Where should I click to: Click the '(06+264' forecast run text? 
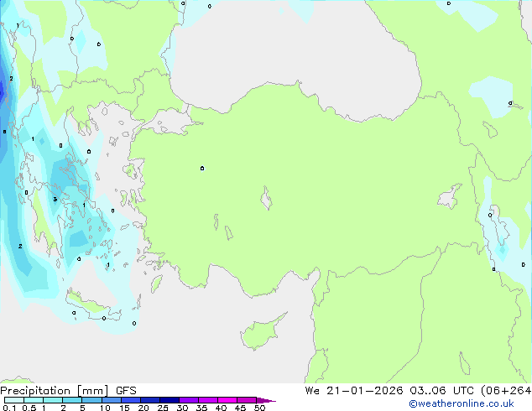506,391
